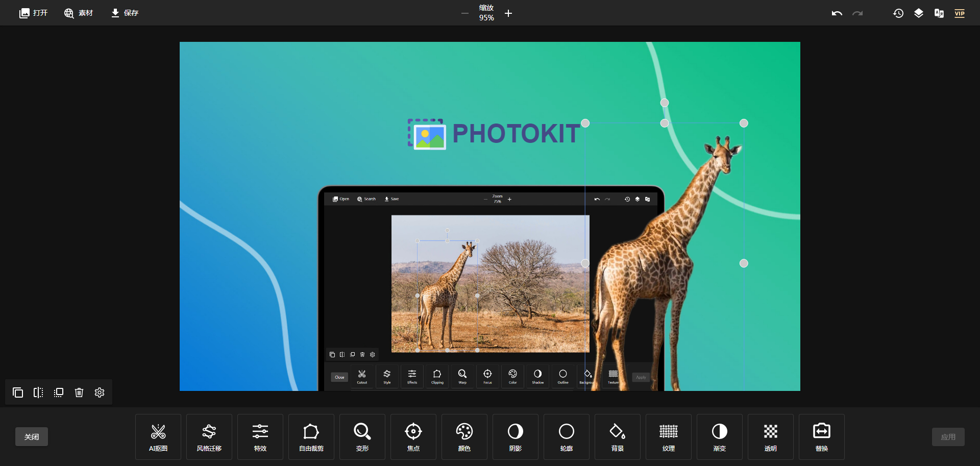The width and height of the screenshot is (980, 466).
Task: Select the 焦点 focus tool
Action: tap(413, 437)
